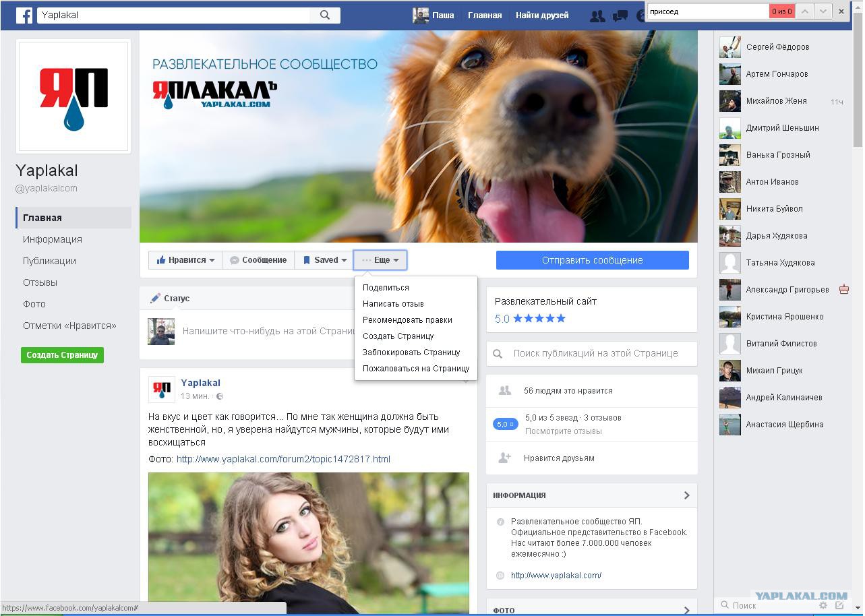Click Yaplakal page profile picture
Image resolution: width=865 pixels, height=616 pixels.
(x=73, y=96)
